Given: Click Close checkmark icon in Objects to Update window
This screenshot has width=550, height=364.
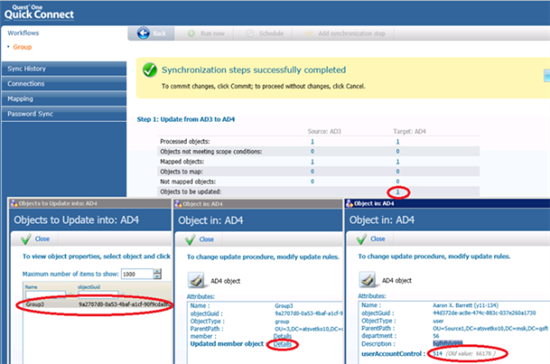Looking at the screenshot, I should pos(26,239).
